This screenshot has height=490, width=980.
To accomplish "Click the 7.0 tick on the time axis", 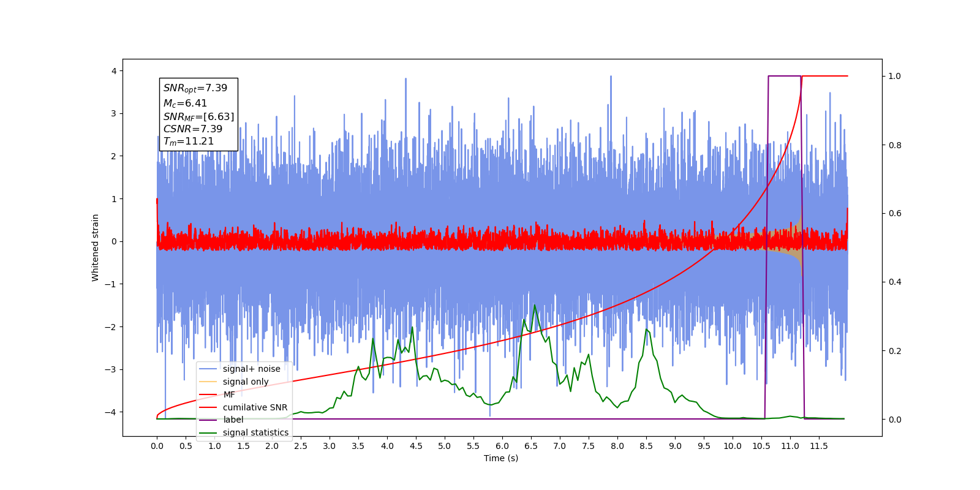I will click(560, 446).
